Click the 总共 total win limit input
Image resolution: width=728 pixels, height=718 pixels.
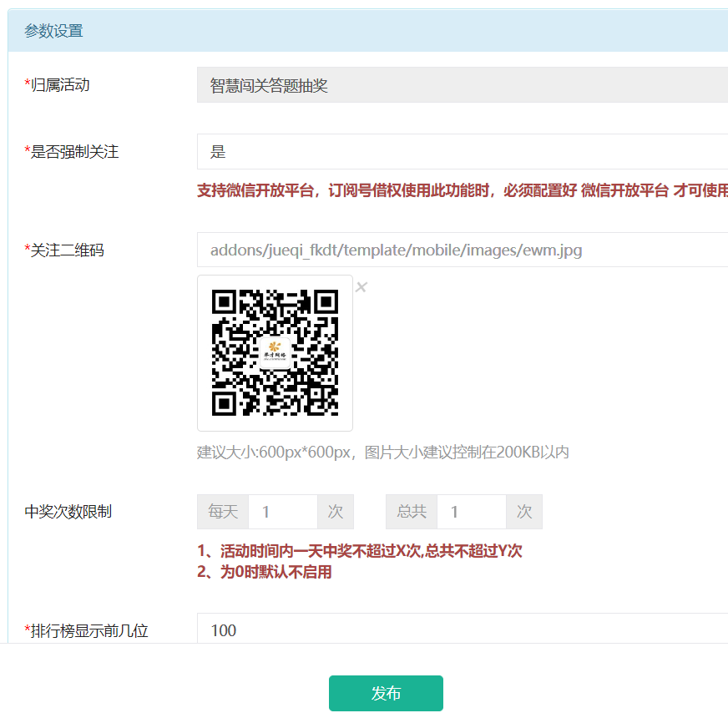pyautogui.click(x=471, y=512)
